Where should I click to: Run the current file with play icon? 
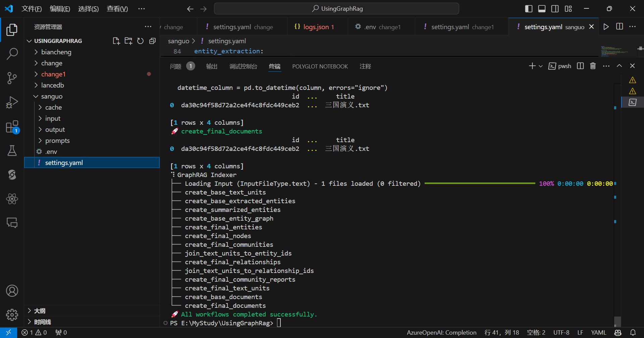pos(606,27)
